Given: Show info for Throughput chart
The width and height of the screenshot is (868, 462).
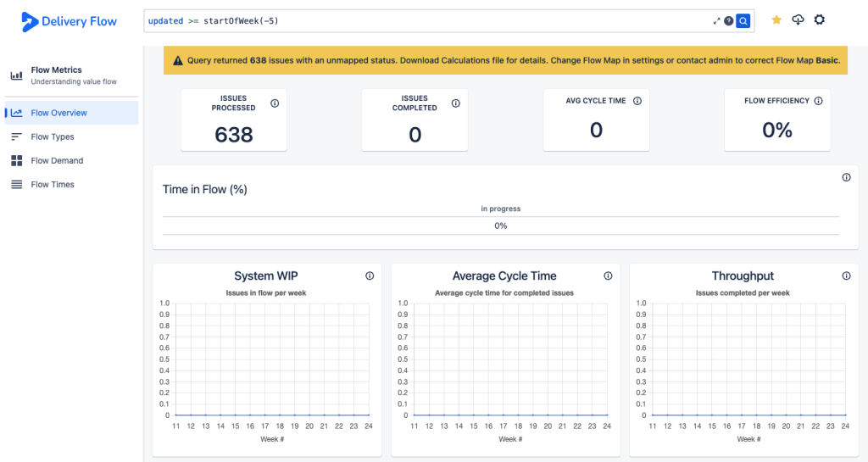Looking at the screenshot, I should point(847,276).
